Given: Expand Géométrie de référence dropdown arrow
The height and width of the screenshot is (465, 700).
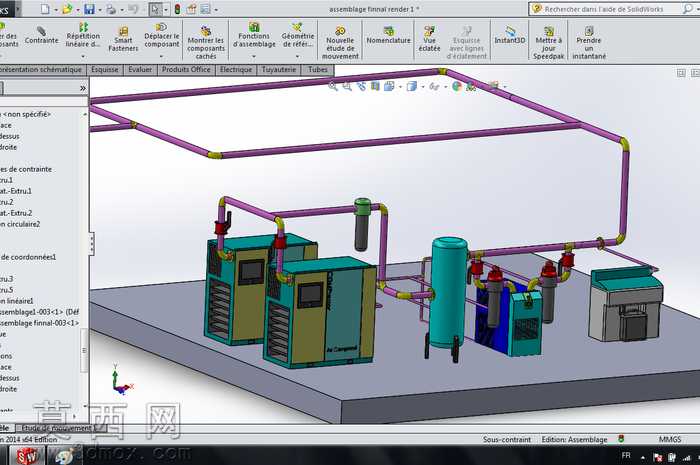Looking at the screenshot, I should coord(298,56).
